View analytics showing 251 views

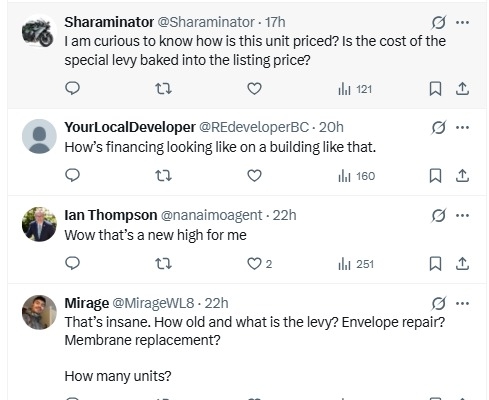(356, 264)
